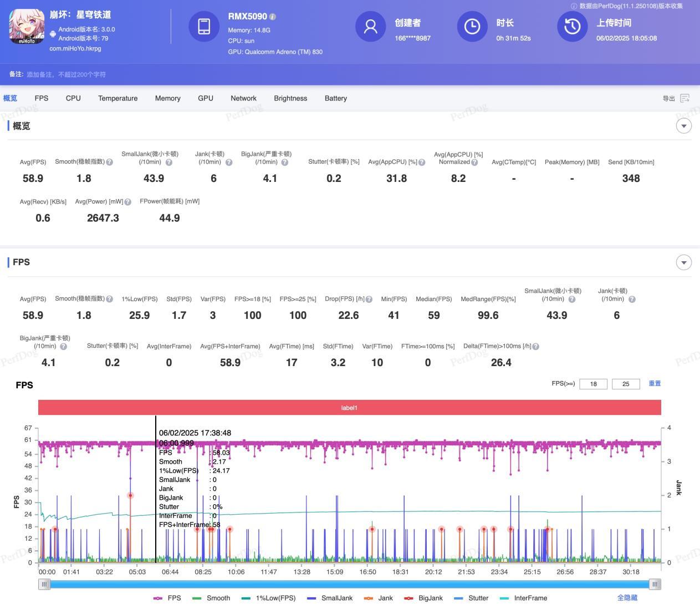The height and width of the screenshot is (604, 700).
Task: Click the export list icon
Action: pos(685,98)
